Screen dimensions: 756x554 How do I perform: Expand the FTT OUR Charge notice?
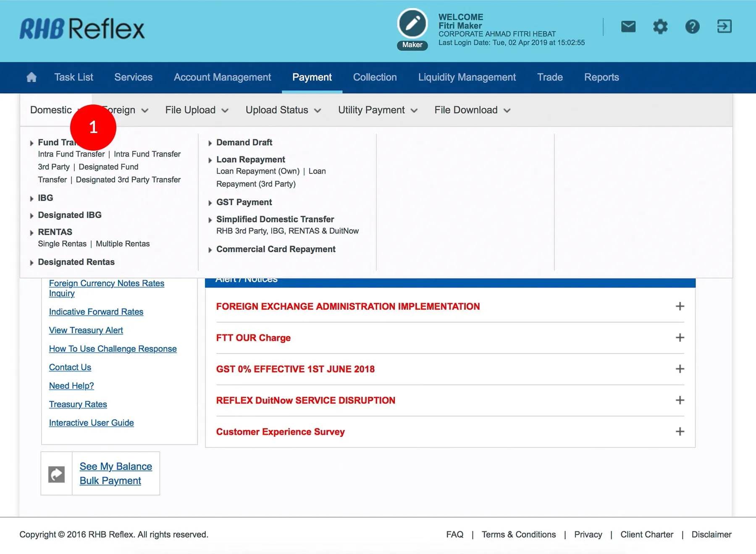(680, 338)
